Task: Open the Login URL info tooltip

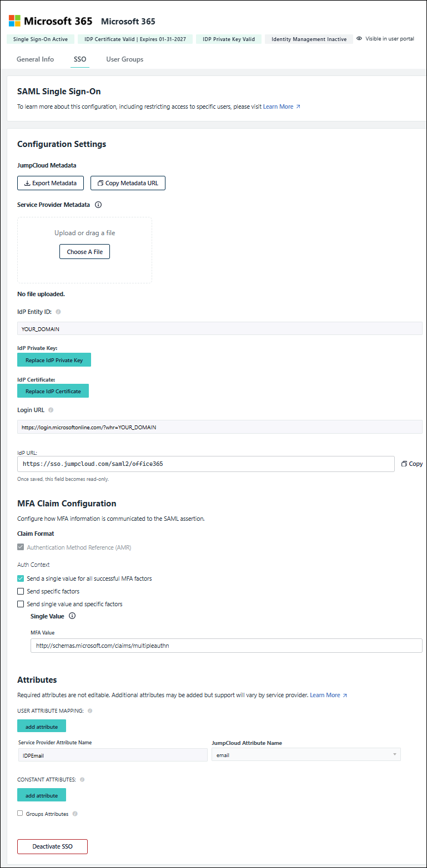Action: (49, 409)
